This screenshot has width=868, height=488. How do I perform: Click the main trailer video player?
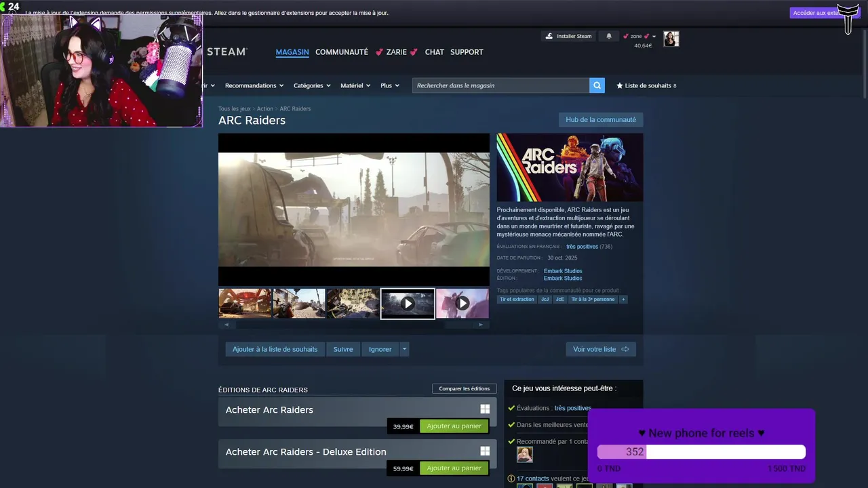click(353, 209)
